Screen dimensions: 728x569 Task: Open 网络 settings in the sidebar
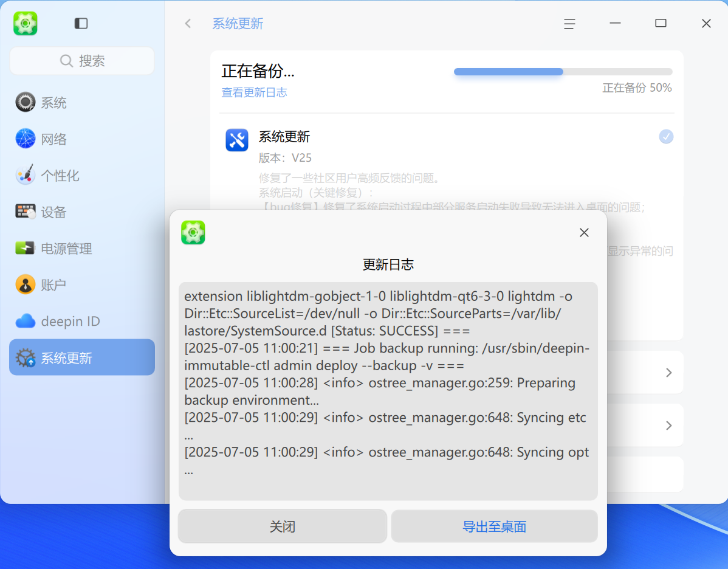[82, 139]
